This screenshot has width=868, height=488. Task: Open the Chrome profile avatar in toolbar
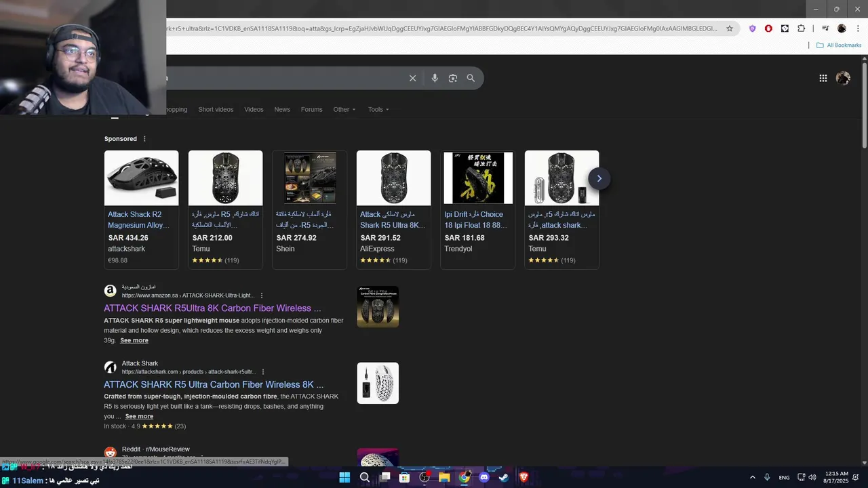(842, 28)
